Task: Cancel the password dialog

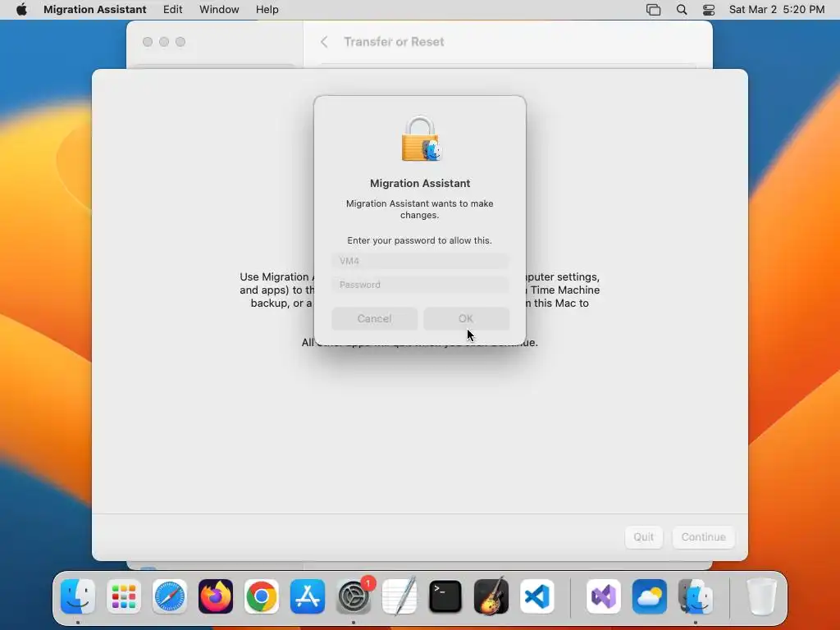Action: click(x=374, y=319)
